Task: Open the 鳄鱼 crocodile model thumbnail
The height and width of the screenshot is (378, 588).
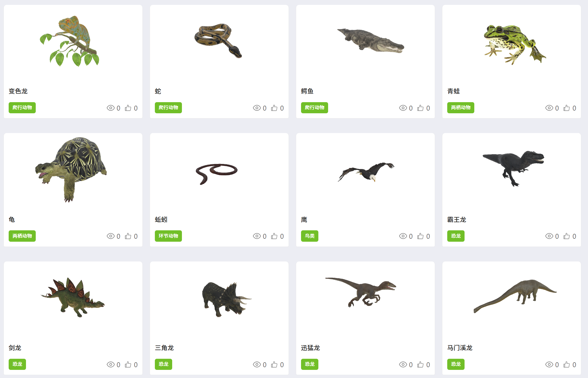Action: [x=371, y=41]
